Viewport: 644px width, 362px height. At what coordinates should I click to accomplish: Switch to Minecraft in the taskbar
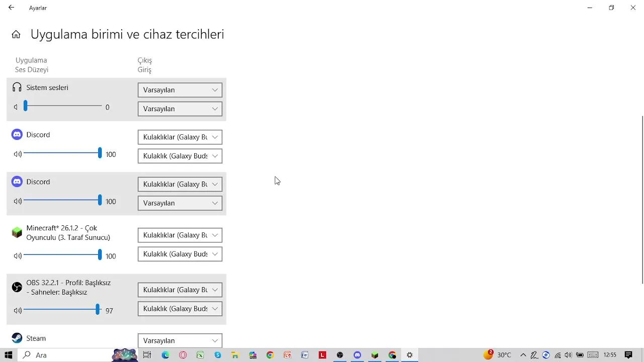pyautogui.click(x=375, y=355)
